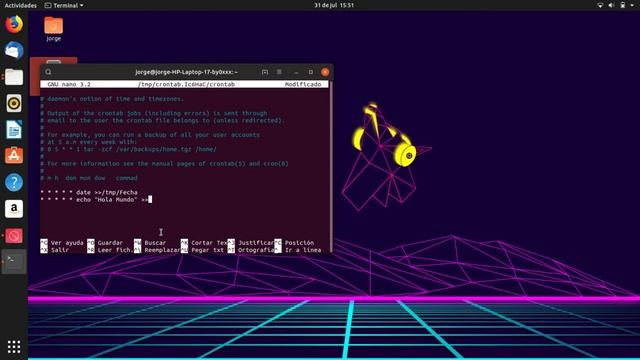Open the clock showing 31 de jul 15:51
The image size is (640, 360).
click(334, 5)
